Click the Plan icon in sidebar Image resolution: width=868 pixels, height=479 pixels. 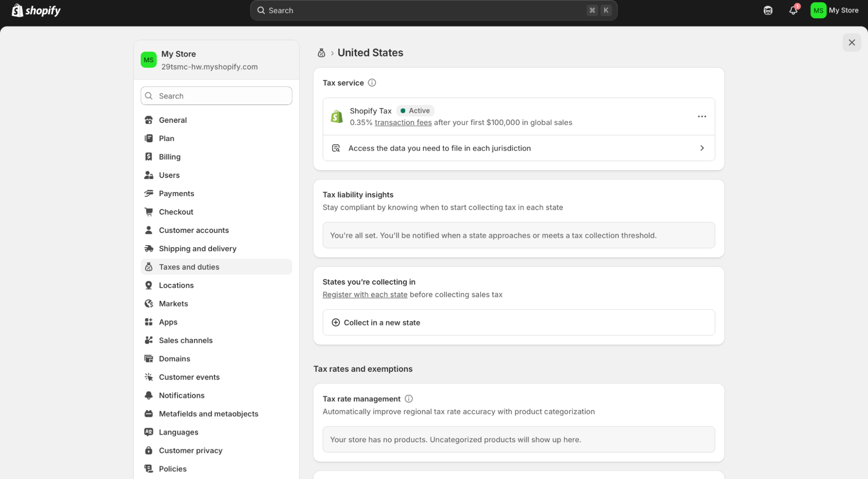click(x=149, y=138)
